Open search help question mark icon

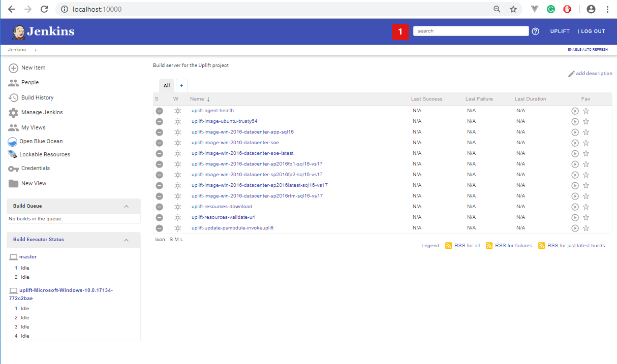pyautogui.click(x=535, y=31)
